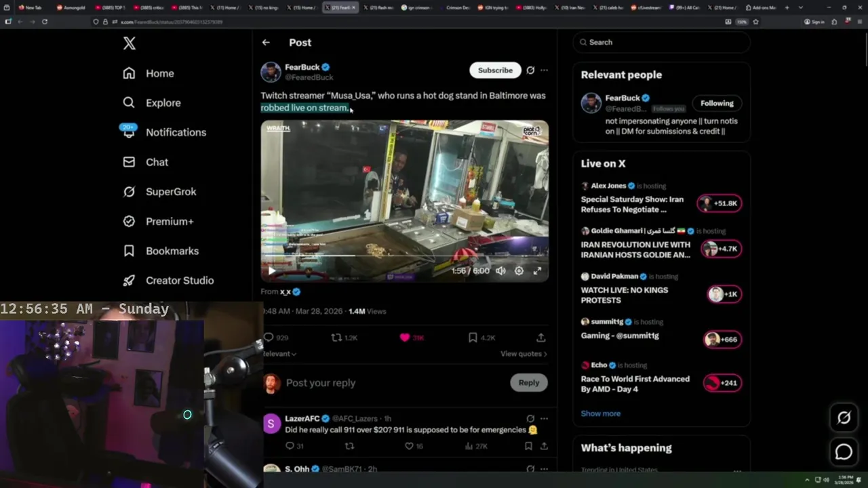
Task: Reply to LazerAFC's comment showing 31 replies
Action: click(294, 446)
